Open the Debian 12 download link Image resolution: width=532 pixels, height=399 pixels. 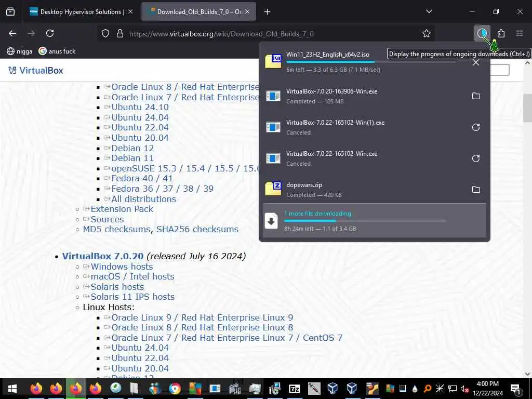(132, 148)
